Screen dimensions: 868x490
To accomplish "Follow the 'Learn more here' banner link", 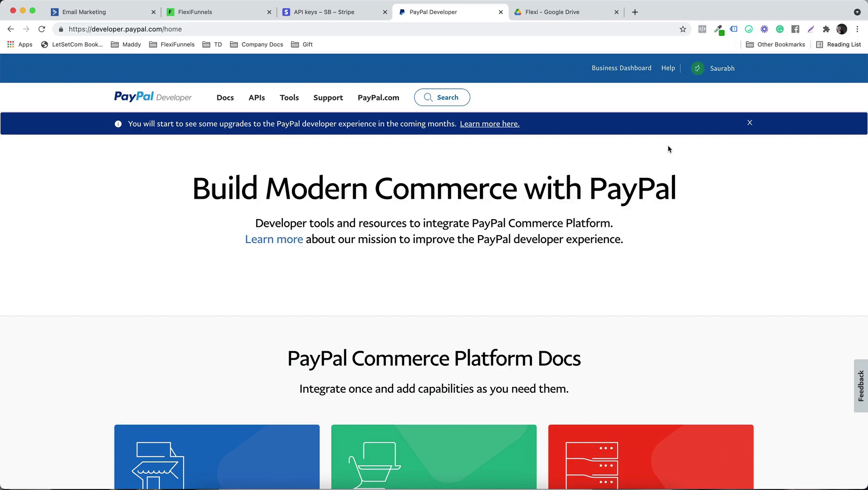I will (x=489, y=124).
